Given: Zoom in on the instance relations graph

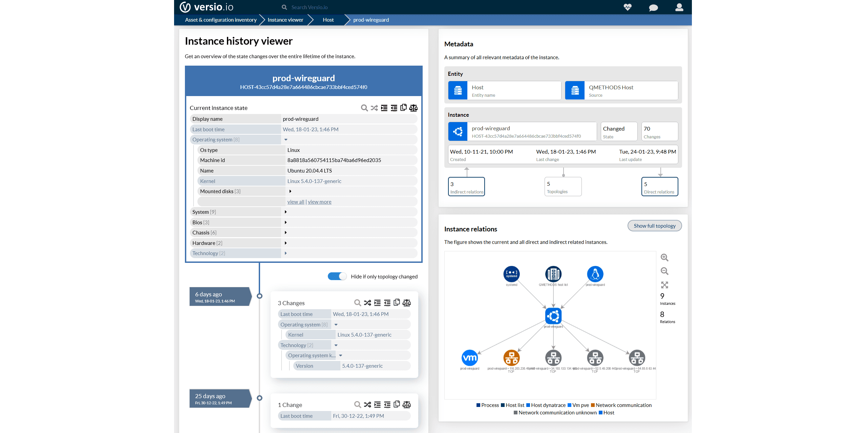Looking at the screenshot, I should coord(664,257).
